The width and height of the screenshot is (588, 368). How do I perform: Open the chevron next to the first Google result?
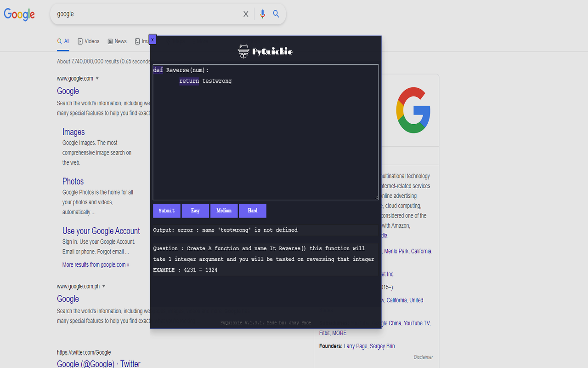point(97,78)
